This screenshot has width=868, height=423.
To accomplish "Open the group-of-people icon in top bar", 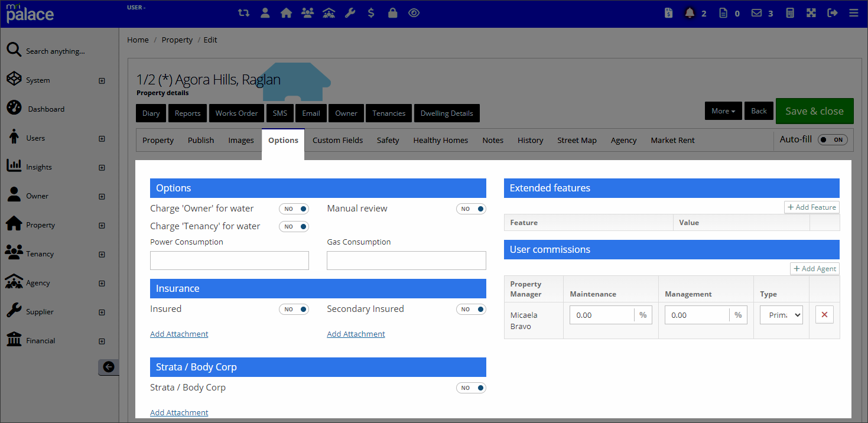I will point(307,13).
